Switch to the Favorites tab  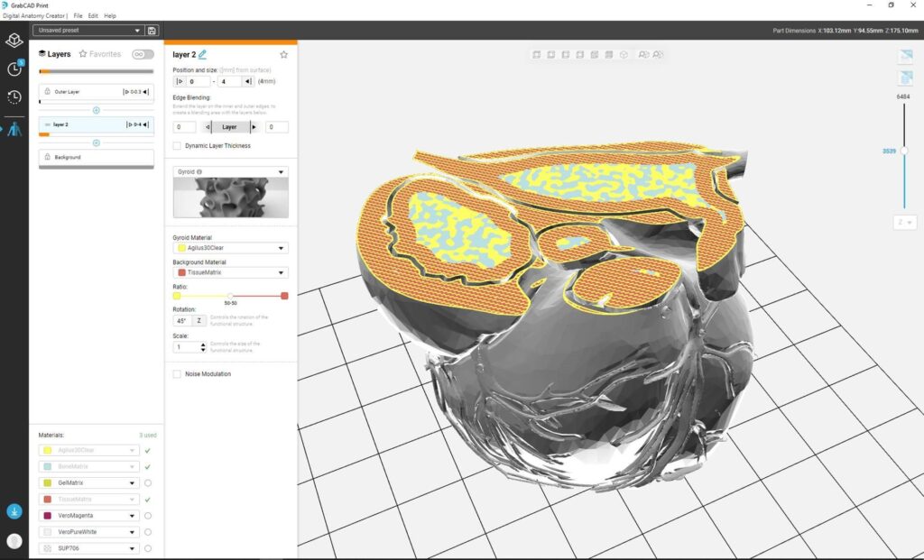[x=102, y=54]
